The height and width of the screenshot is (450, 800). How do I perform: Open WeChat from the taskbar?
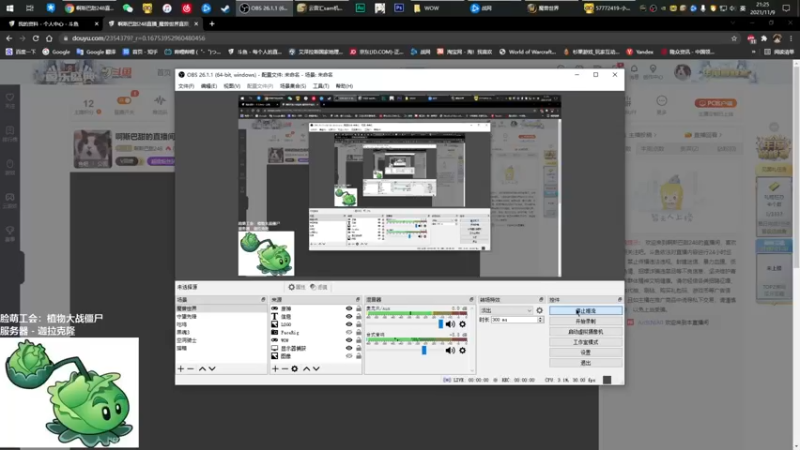tap(128, 8)
